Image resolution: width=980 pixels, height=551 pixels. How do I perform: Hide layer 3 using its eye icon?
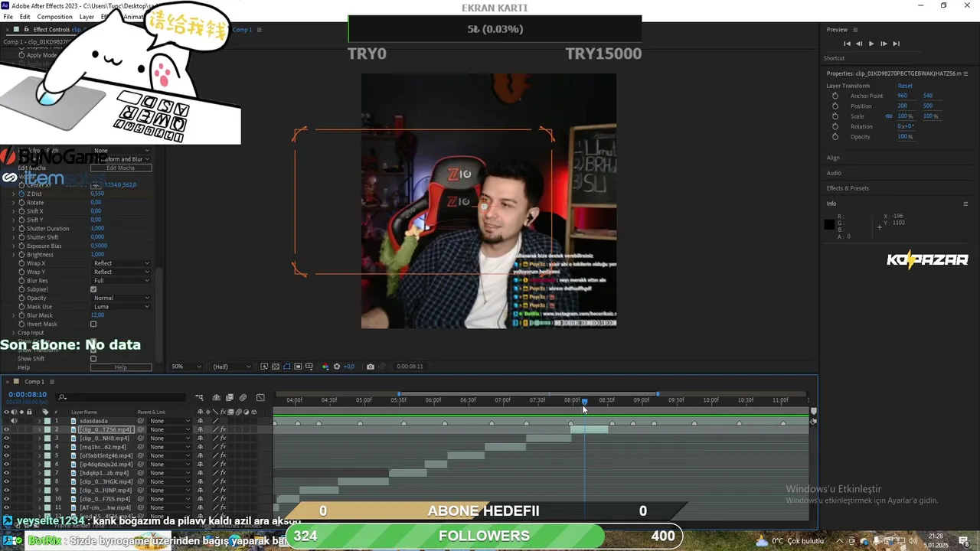6,439
